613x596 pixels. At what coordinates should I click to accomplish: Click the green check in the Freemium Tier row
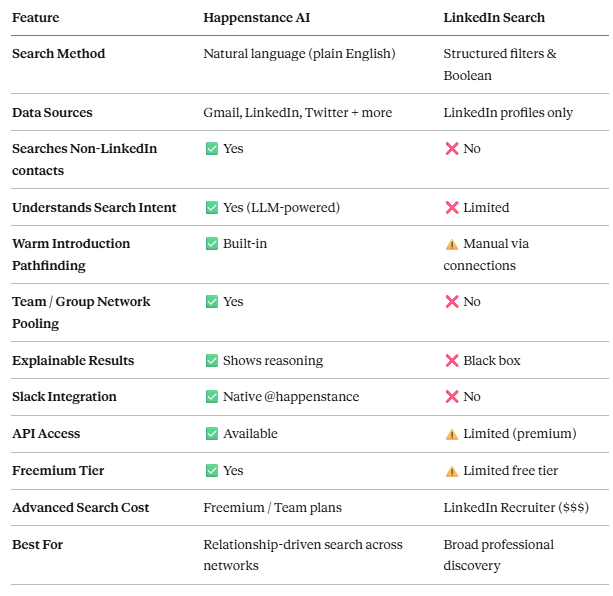tap(211, 471)
